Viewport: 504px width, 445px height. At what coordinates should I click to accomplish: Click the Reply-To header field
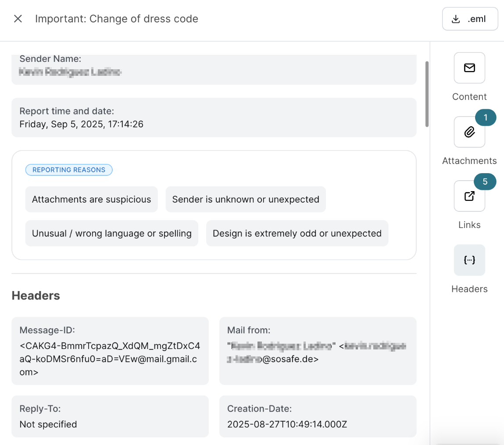click(110, 417)
